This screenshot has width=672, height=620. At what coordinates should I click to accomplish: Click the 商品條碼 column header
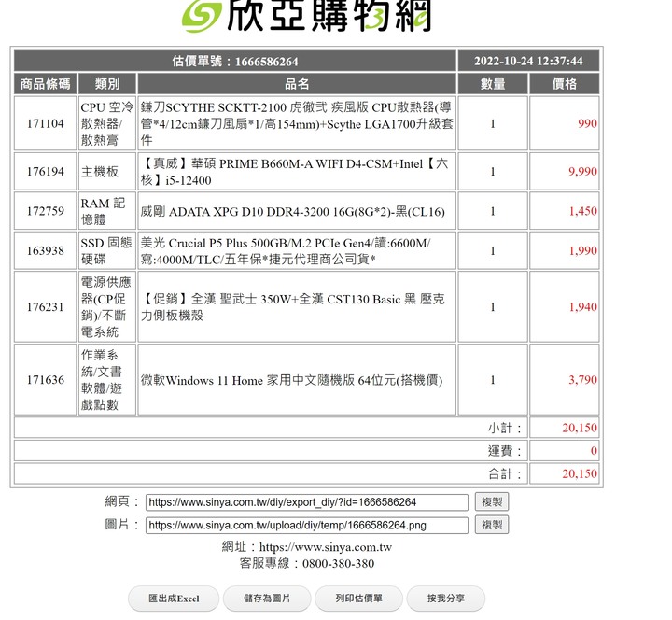(x=45, y=84)
